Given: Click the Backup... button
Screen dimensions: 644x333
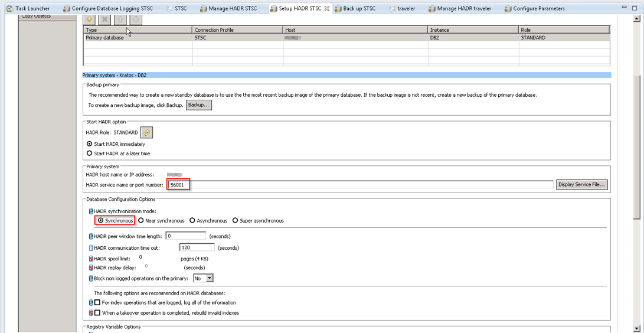Looking at the screenshot, I should tap(198, 105).
